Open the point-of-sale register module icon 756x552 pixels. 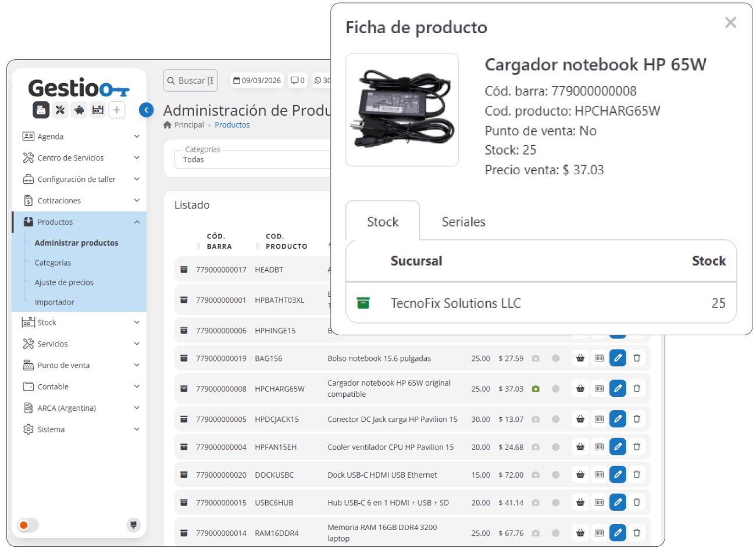(x=41, y=110)
